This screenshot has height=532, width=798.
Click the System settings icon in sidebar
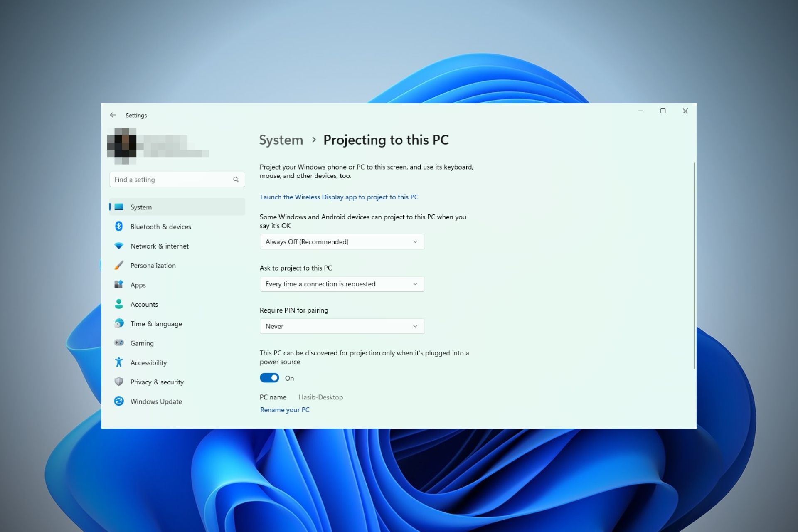pos(119,207)
